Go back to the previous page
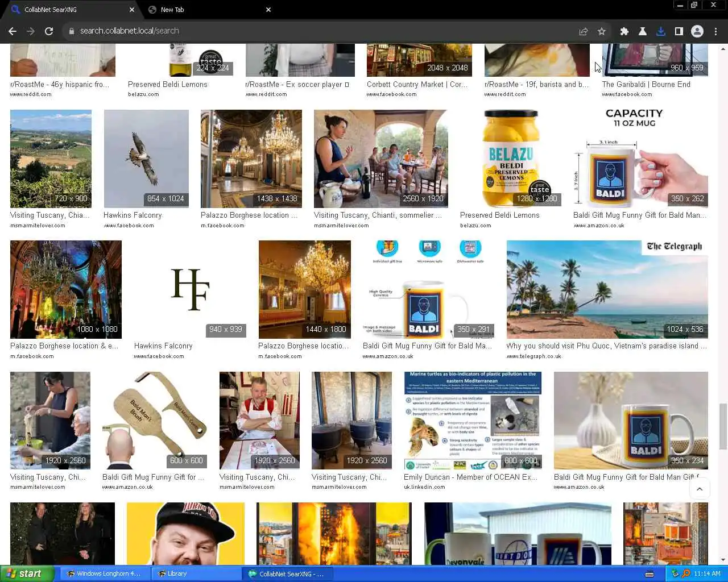 point(13,31)
